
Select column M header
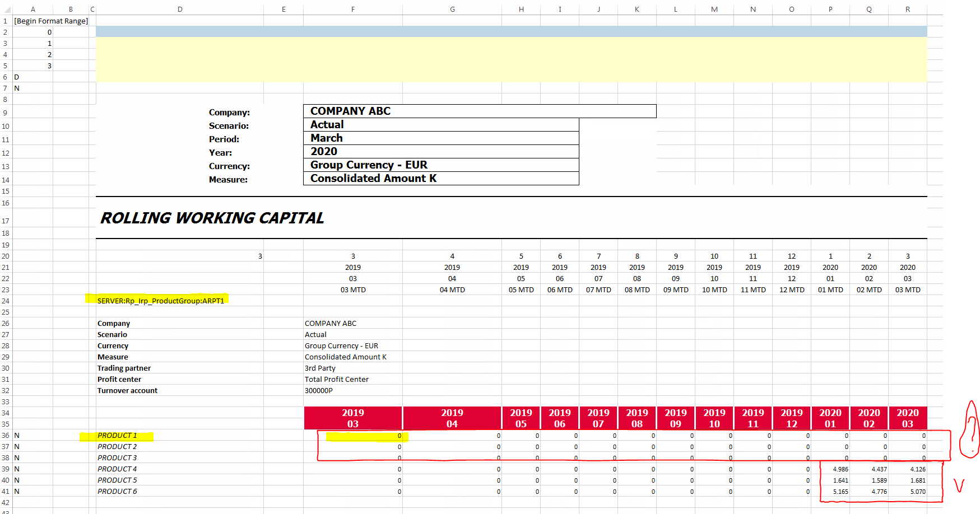tap(714, 9)
